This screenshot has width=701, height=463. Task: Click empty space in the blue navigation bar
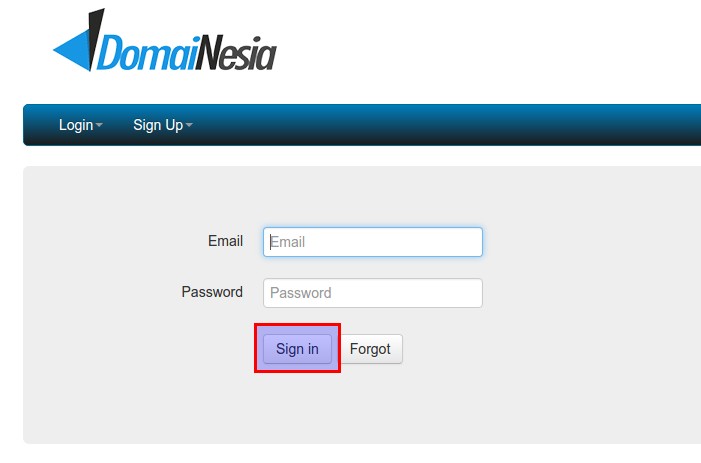(x=450, y=125)
